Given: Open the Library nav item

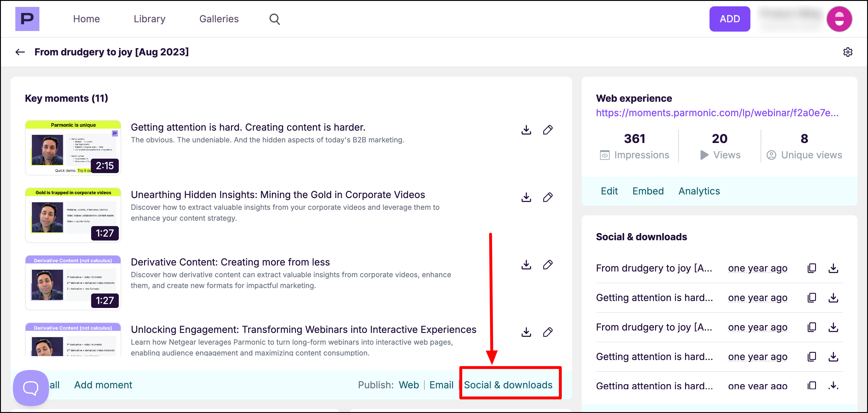Looking at the screenshot, I should click(149, 19).
